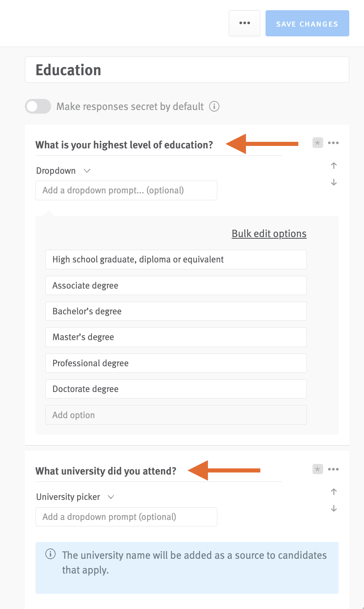Click the dropdown prompt field for the education question
The height and width of the screenshot is (609, 364).
point(126,190)
